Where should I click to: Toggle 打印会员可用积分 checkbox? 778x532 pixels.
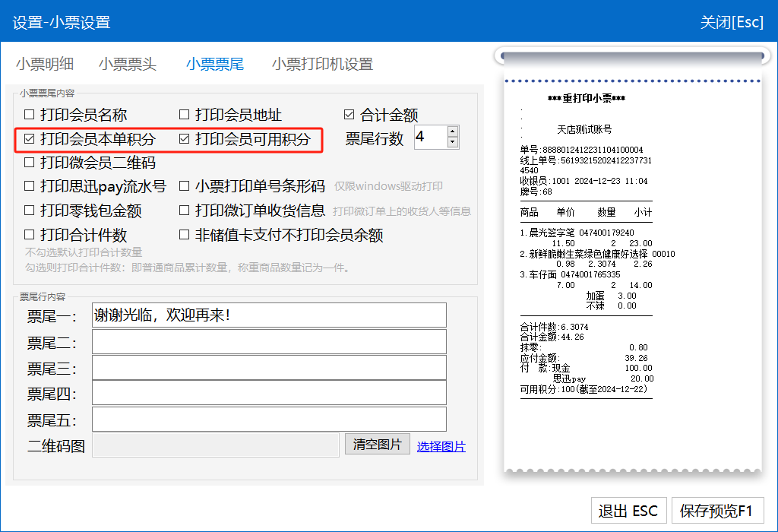pos(185,139)
